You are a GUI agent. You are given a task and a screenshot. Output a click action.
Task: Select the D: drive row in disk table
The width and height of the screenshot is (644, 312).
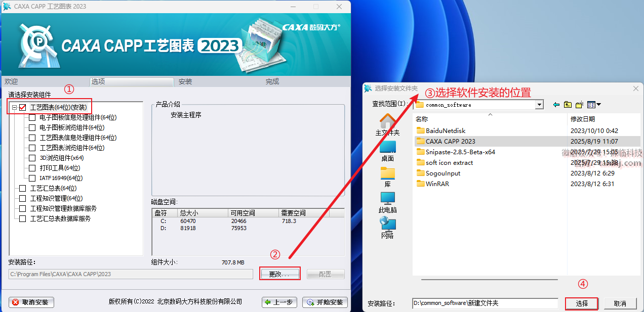coord(248,228)
